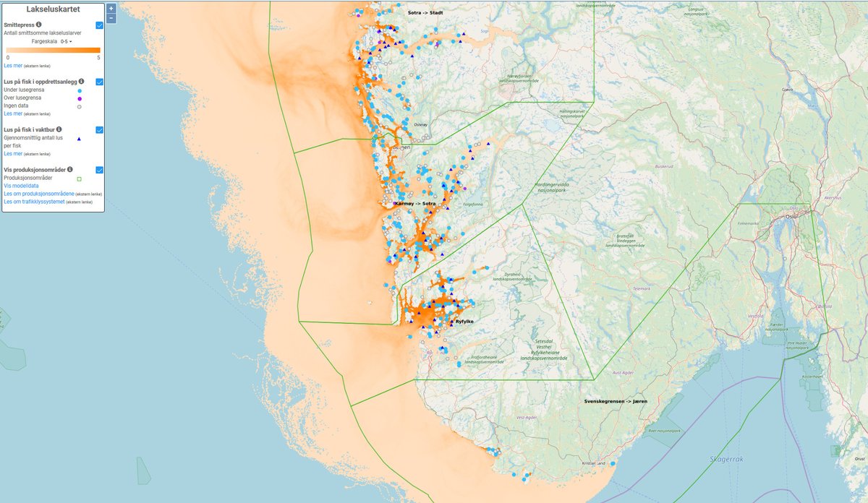The height and width of the screenshot is (503, 868).
Task: Click 'Les mer' link under Smittepress
Action: point(12,66)
